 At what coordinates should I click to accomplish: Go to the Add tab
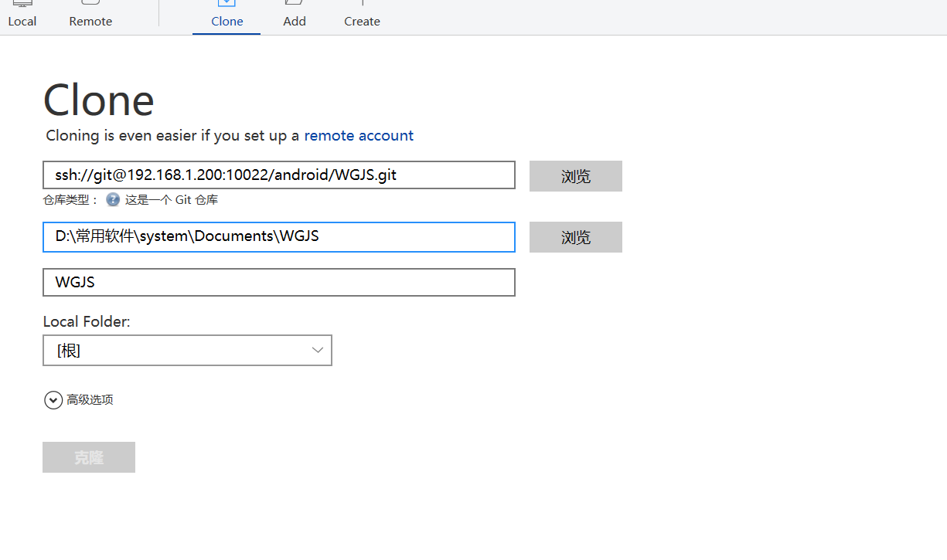(295, 15)
